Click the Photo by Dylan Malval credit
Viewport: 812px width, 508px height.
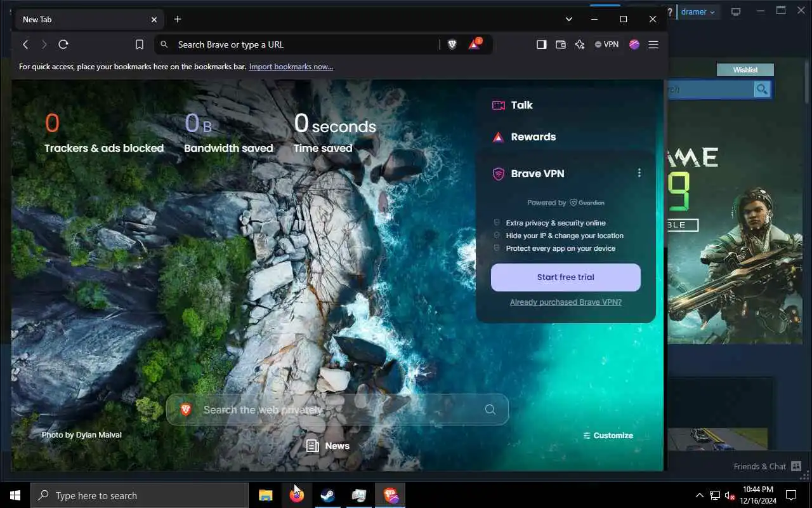click(81, 435)
